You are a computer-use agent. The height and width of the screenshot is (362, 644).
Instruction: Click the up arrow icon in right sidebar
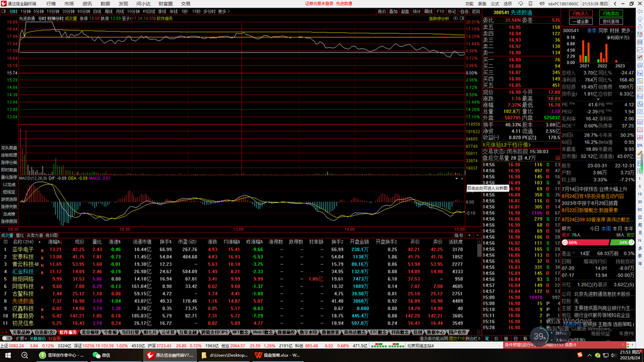point(640,19)
